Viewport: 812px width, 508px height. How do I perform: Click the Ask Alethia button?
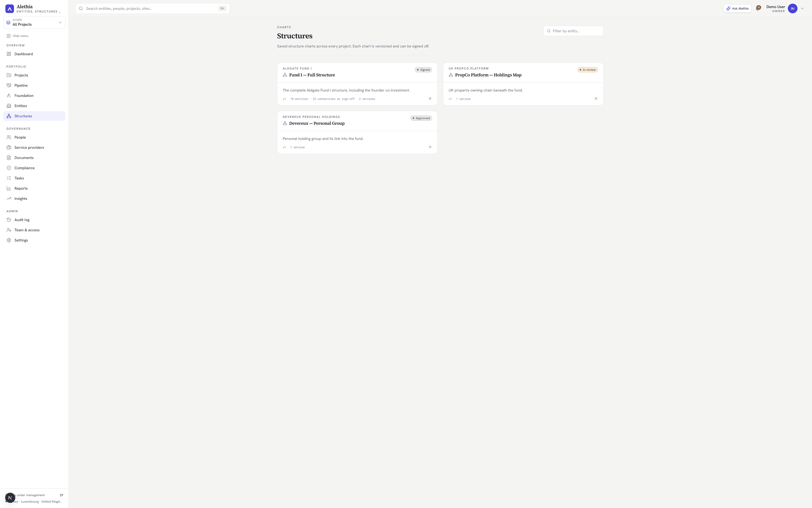[x=737, y=8]
